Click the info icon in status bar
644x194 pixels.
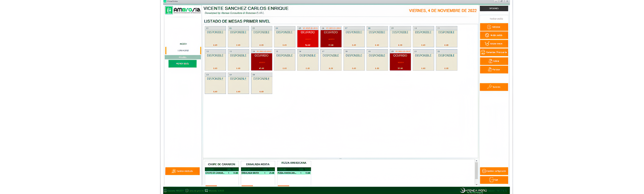(187, 191)
